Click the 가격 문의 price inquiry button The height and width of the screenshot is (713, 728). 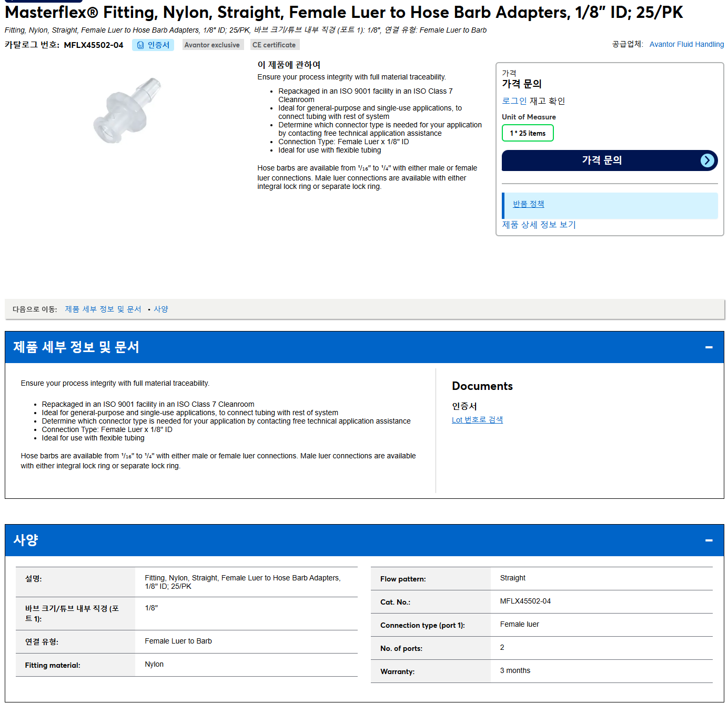coord(610,160)
